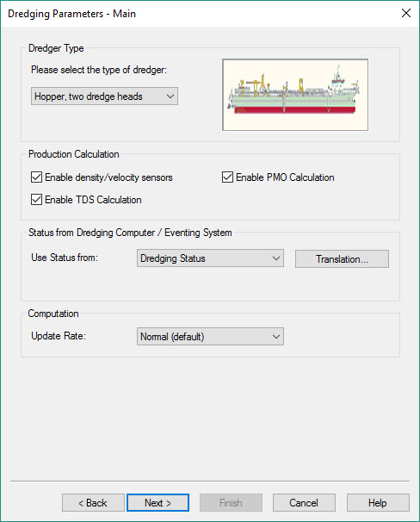Click the chevron beside Dredging Status
Image resolution: width=420 pixels, height=522 pixels.
[276, 258]
